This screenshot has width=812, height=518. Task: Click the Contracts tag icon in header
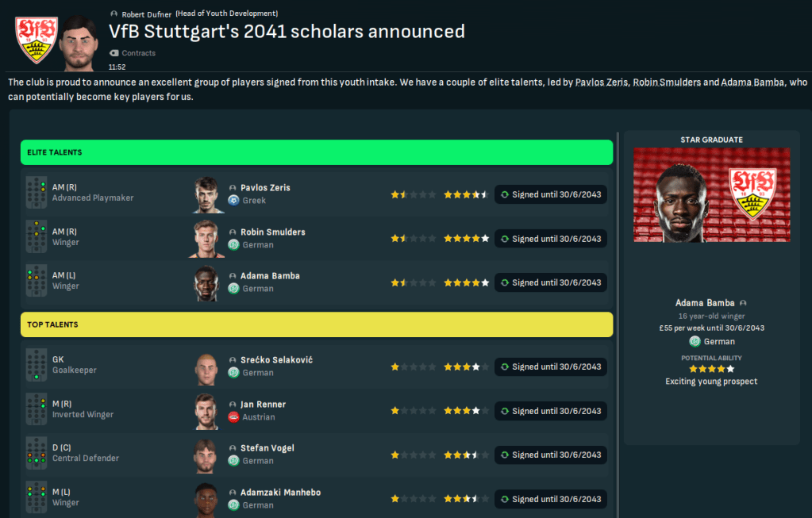tap(114, 53)
